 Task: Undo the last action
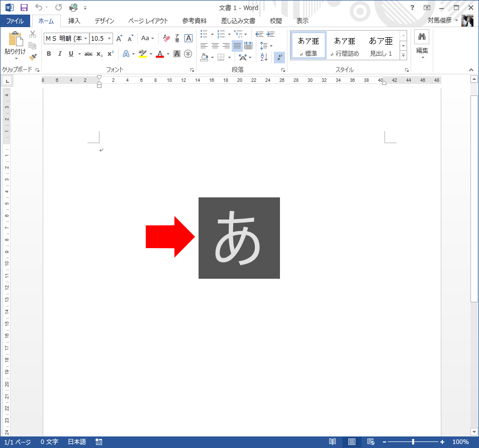38,8
